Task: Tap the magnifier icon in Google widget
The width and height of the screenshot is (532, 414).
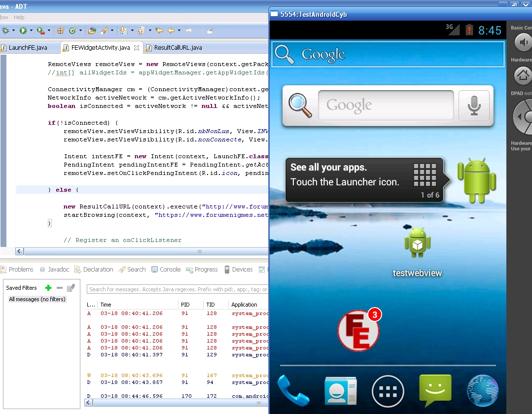Action: pyautogui.click(x=300, y=106)
